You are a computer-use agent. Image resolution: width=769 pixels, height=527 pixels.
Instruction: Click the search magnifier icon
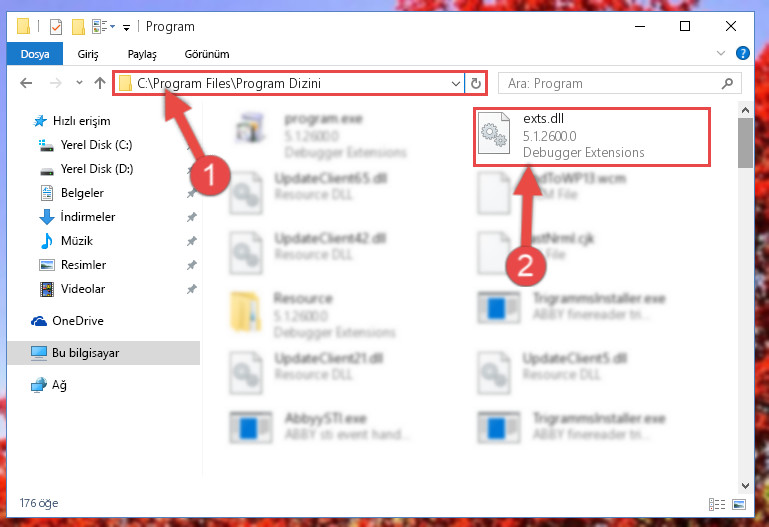pos(727,84)
